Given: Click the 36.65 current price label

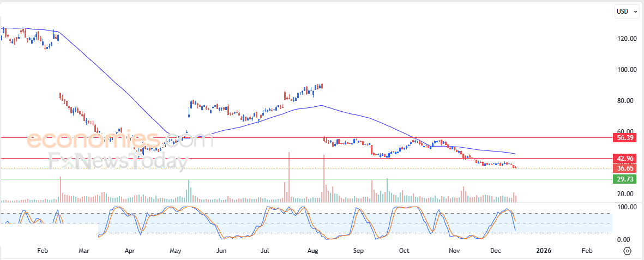Looking at the screenshot, I should tap(625, 168).
